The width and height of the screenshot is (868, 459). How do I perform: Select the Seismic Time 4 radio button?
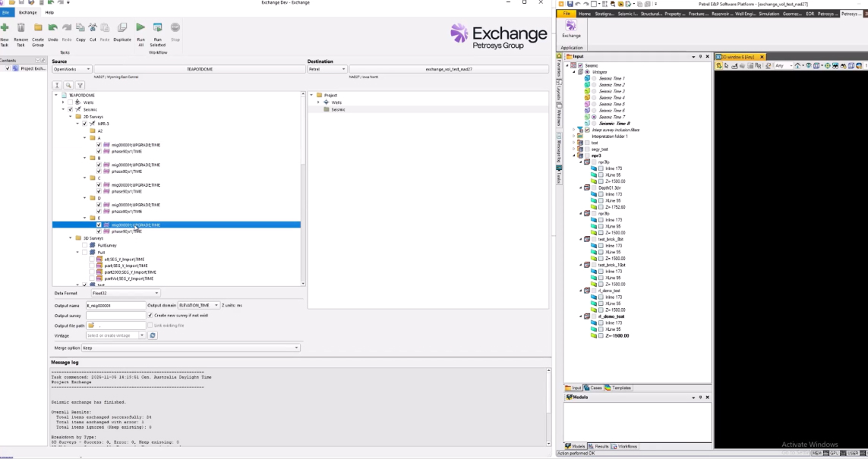[x=594, y=98]
